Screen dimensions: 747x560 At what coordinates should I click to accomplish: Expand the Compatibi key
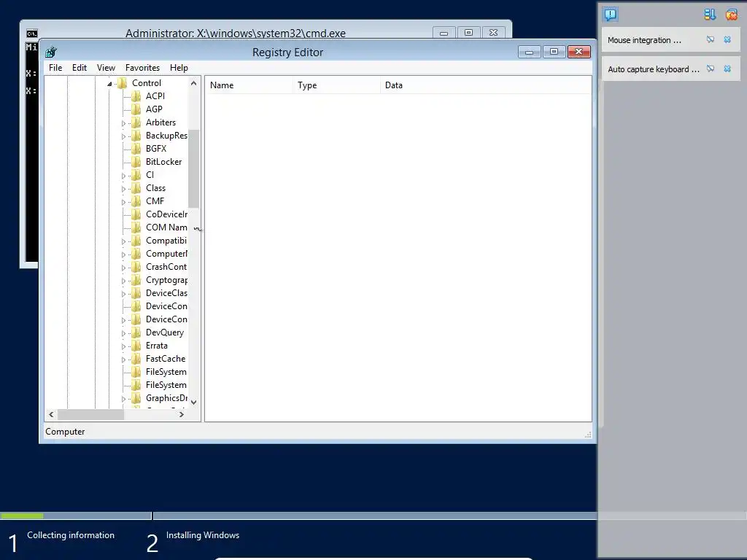(x=123, y=241)
